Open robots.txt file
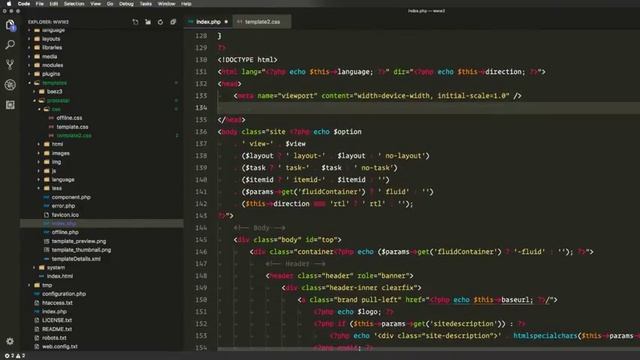Screen dimensions: 640x360 [54, 338]
